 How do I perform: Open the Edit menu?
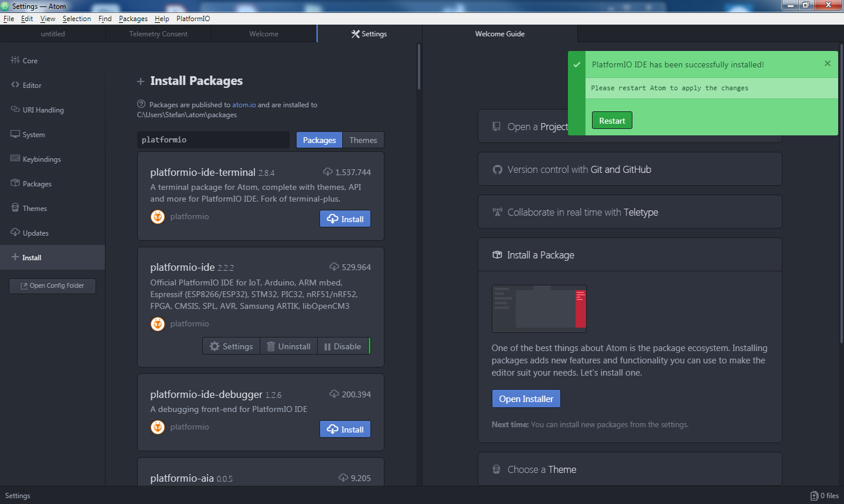tap(27, 19)
